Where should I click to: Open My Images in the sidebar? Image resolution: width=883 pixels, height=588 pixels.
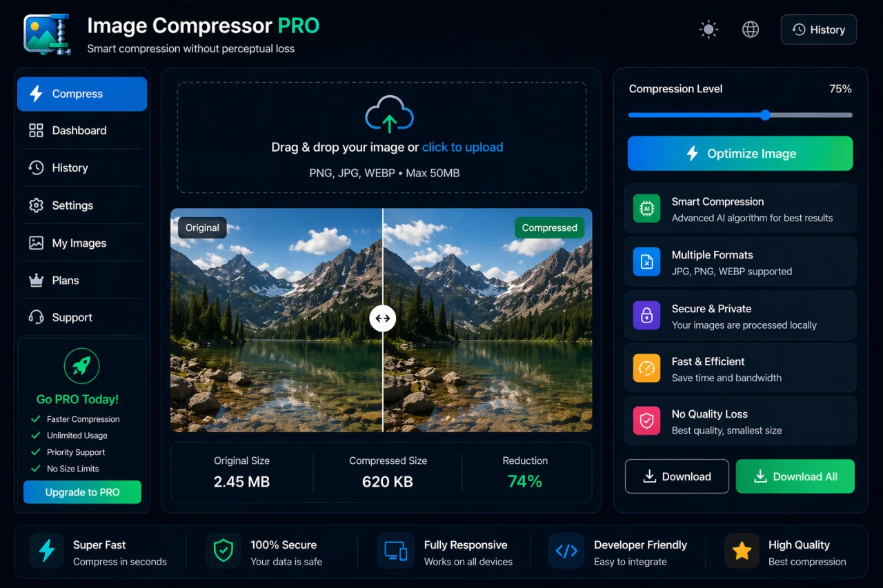[82, 243]
